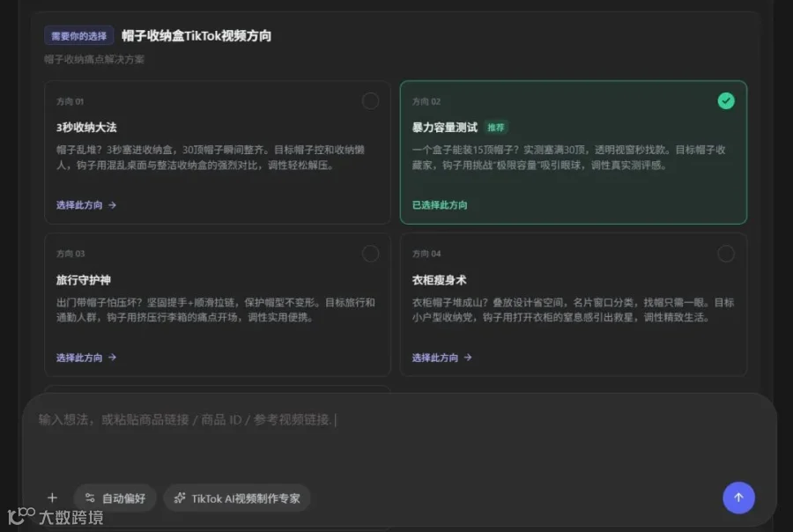Click the arrow icon after 选择此方向 in 旅行守护神
Screen dimensions: 793x532
[112, 358]
